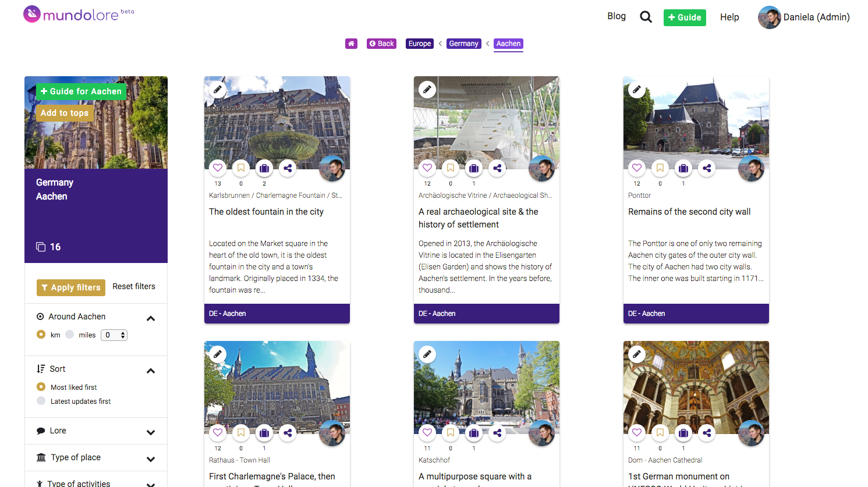Viewport: 868px width, 487px height.
Task: Add Dom Aachen Cathedral to suitcase
Action: tap(683, 432)
